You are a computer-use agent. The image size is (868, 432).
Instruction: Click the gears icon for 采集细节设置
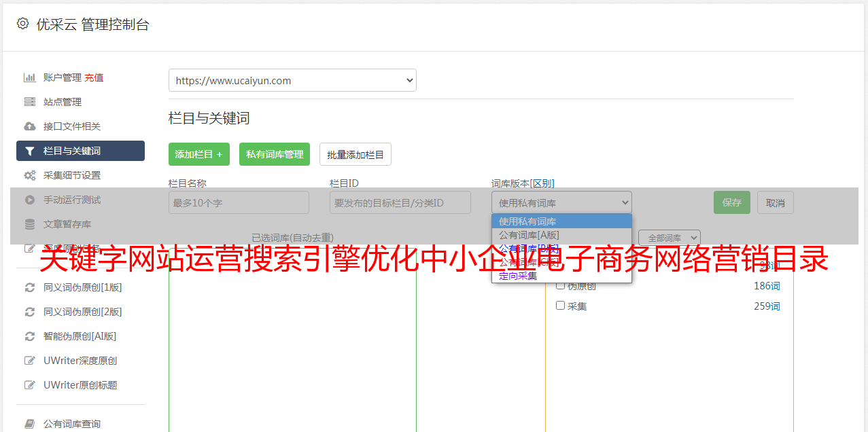30,175
